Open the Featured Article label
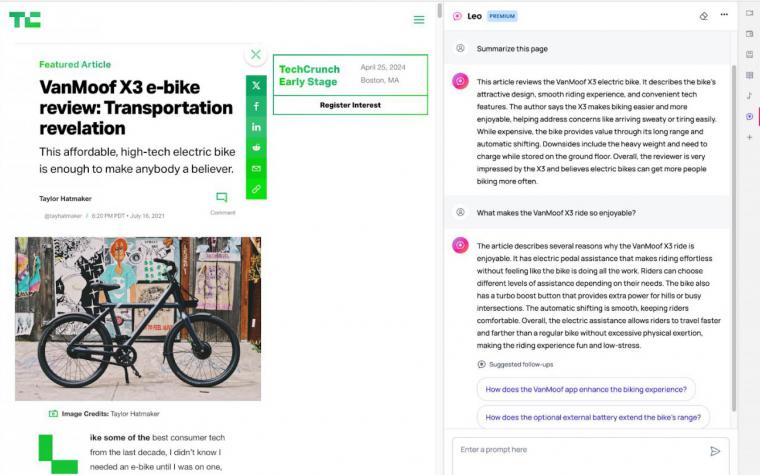The width and height of the screenshot is (760, 475). (75, 64)
